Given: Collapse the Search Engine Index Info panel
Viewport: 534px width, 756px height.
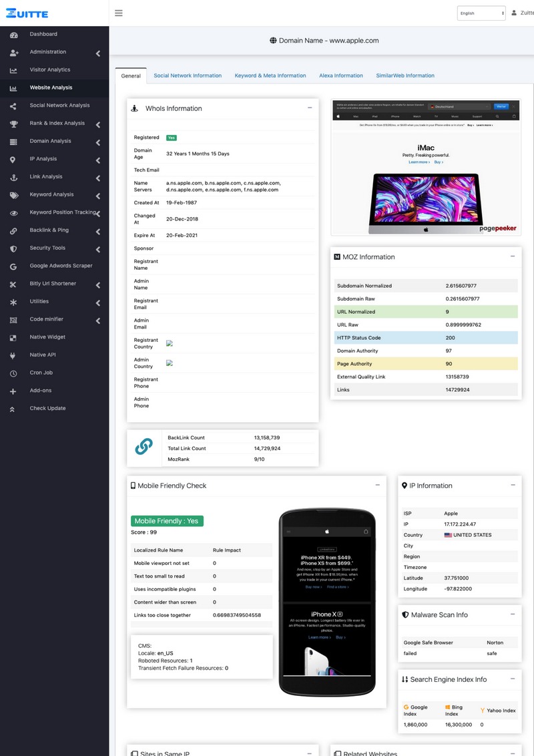Looking at the screenshot, I should [x=513, y=679].
